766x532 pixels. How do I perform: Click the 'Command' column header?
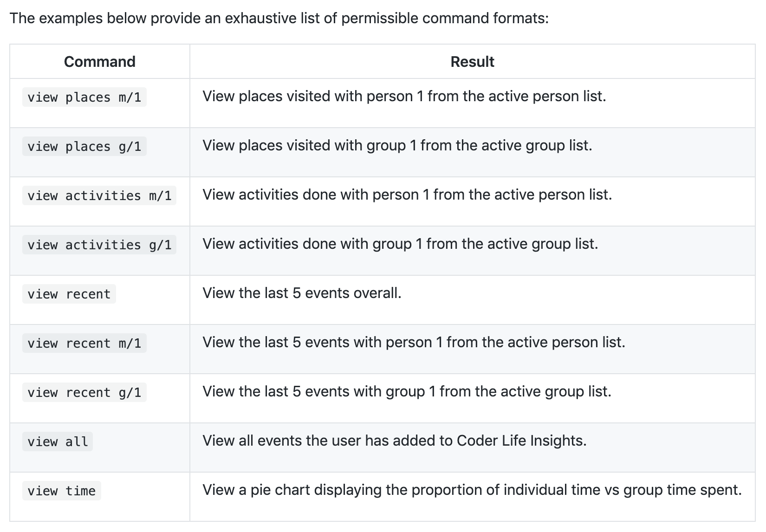point(99,62)
